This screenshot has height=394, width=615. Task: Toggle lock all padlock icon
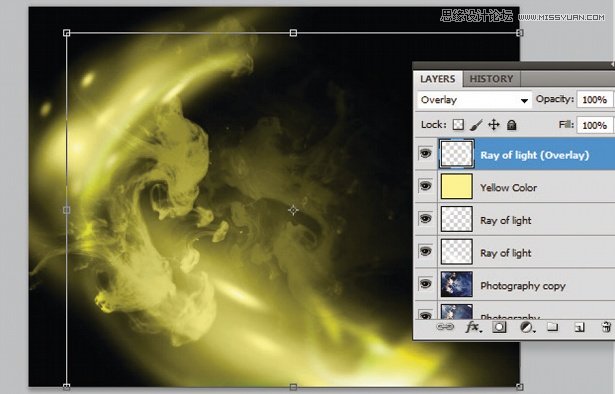(x=511, y=125)
